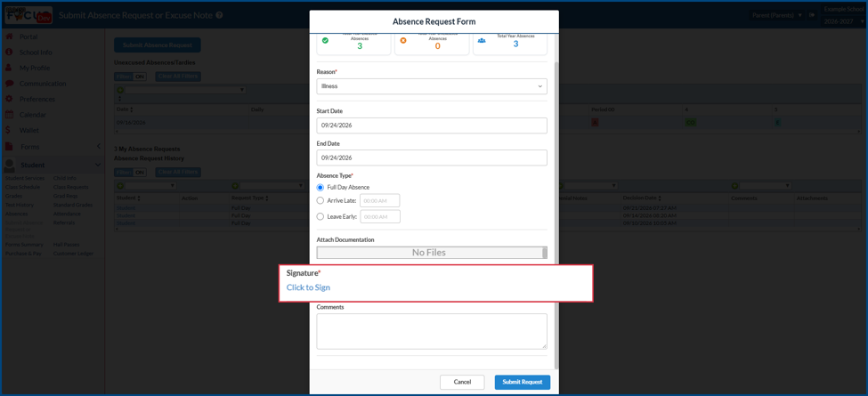Click inside the Comments text area

click(x=432, y=331)
